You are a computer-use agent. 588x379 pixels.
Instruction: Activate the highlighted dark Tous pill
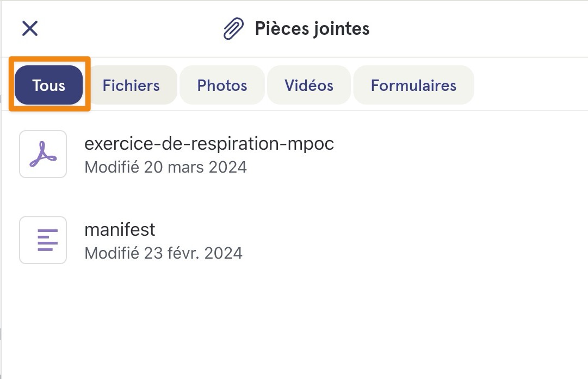tap(49, 85)
